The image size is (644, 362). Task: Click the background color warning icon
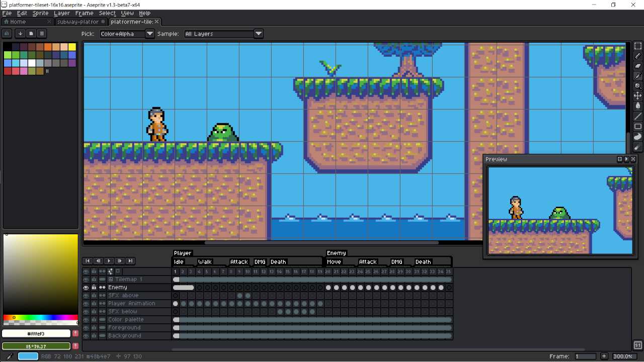tap(75, 346)
